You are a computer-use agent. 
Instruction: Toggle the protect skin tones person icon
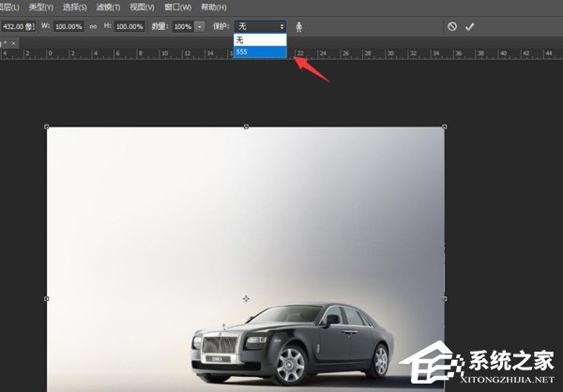coord(300,27)
